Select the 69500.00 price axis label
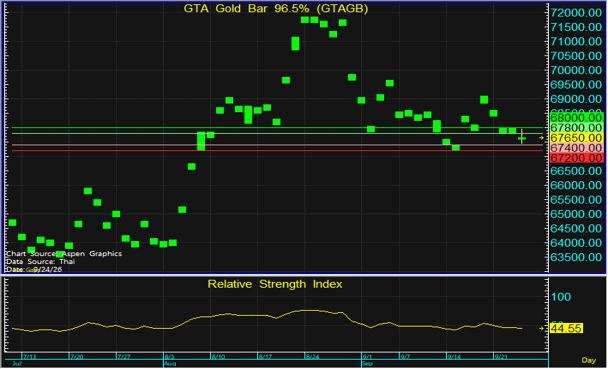 tap(576, 84)
